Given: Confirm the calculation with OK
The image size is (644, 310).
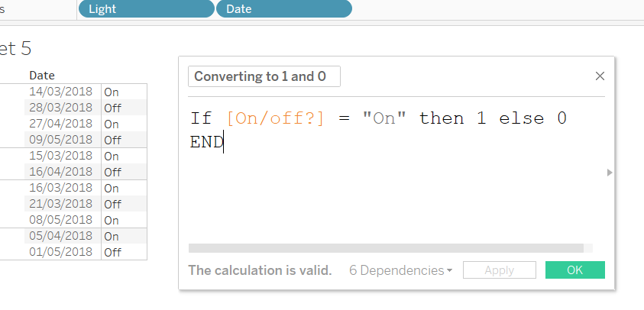Looking at the screenshot, I should click(x=574, y=270).
